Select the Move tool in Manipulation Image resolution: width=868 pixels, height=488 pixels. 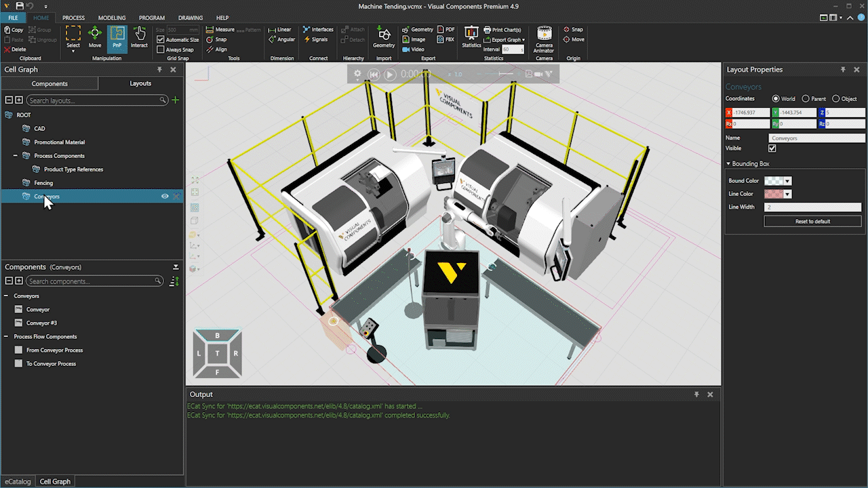coord(95,37)
